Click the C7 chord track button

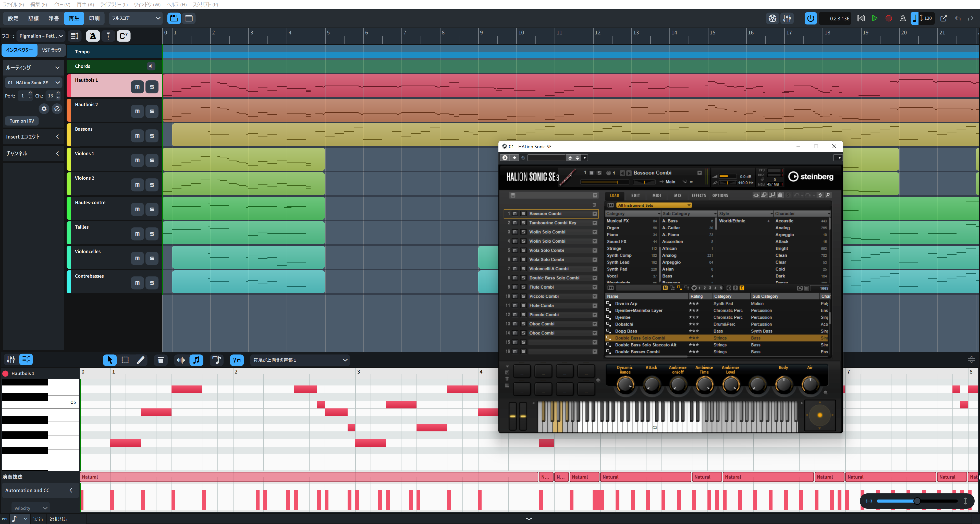pos(123,36)
